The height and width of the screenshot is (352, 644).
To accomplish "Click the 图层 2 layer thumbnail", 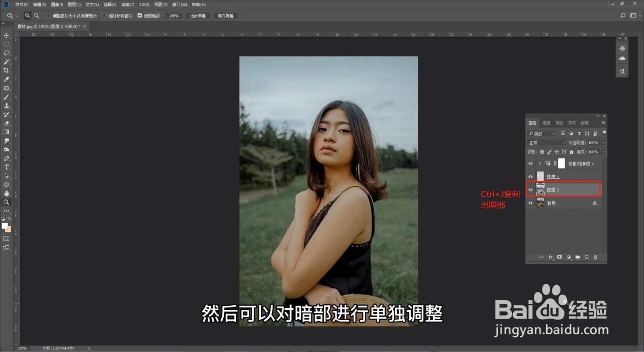I will coord(540,189).
